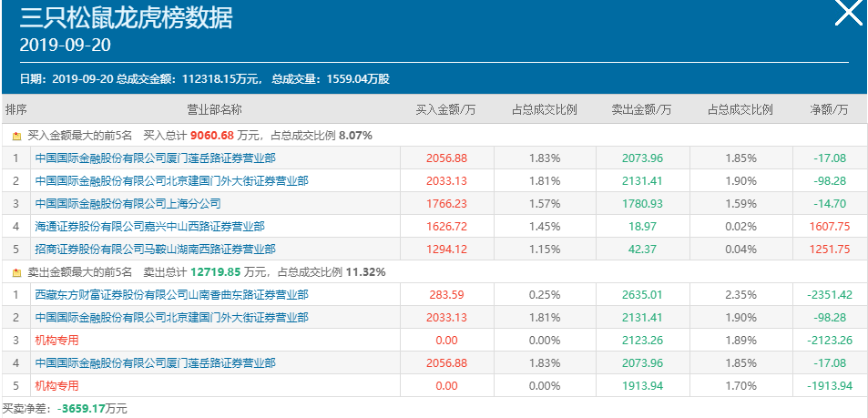Click the 2019-09-20 date under the title
Screen dimensions: 868x418
(x=66, y=45)
